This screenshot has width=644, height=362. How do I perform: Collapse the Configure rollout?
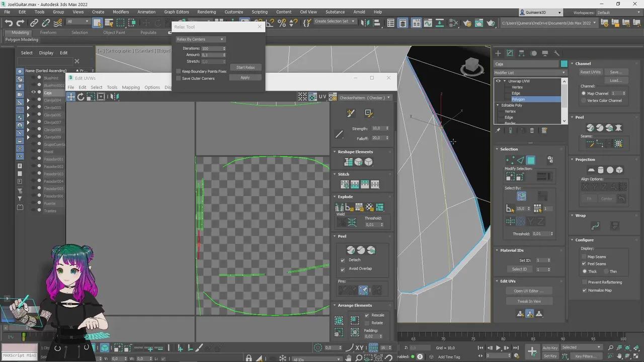point(572,240)
